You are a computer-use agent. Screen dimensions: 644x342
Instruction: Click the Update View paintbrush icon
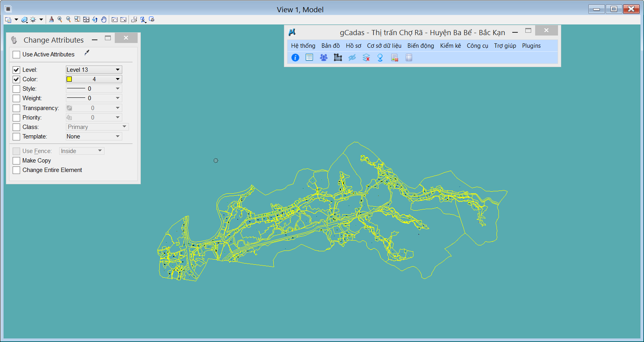click(51, 19)
